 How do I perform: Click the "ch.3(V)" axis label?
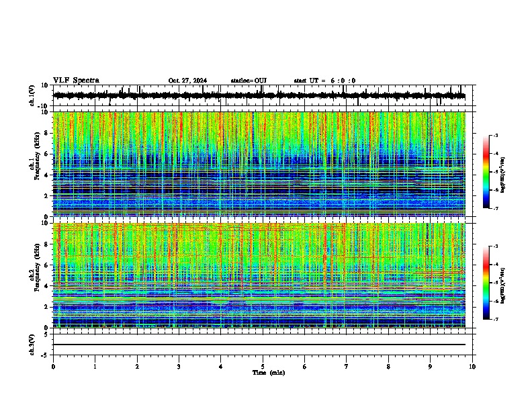32,345
